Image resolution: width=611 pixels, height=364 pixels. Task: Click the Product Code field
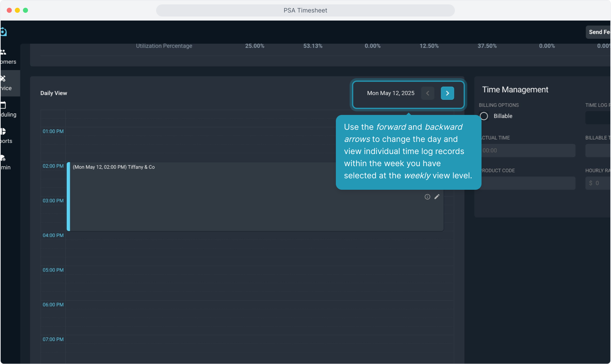point(528,183)
